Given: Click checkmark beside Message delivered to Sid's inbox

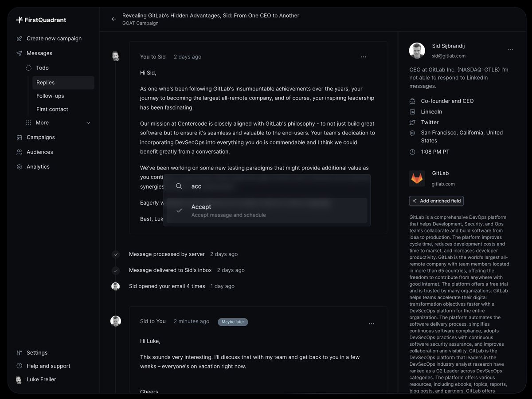Looking at the screenshot, I should (116, 270).
